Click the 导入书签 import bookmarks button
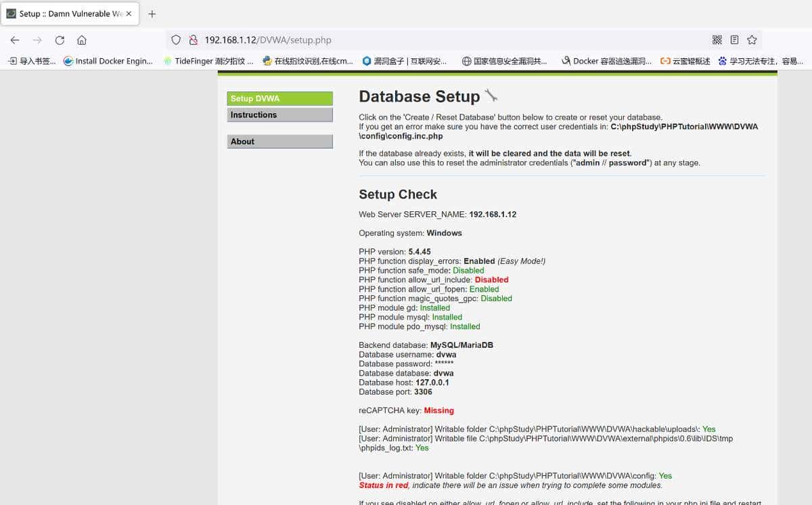This screenshot has height=505, width=812. (32, 61)
